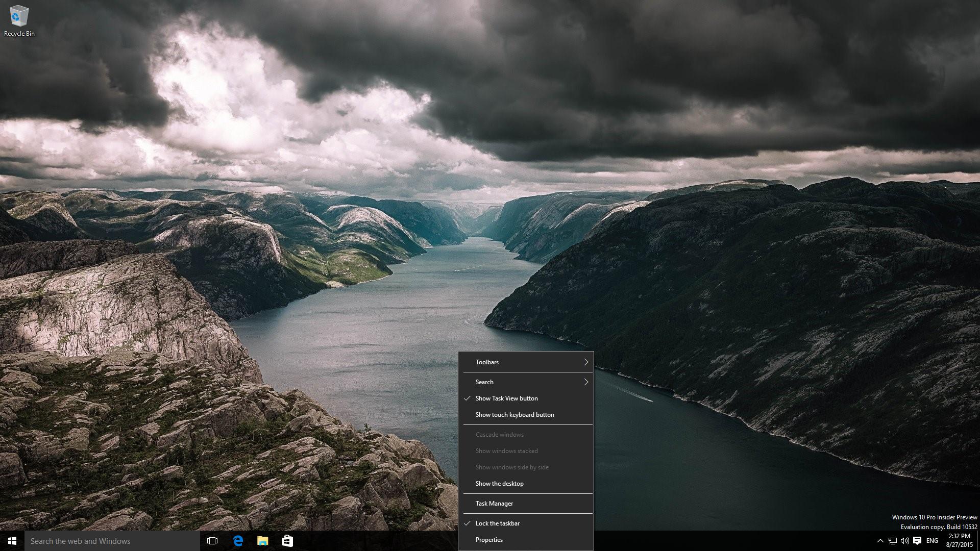
Task: Click the Cascade windows option
Action: coord(499,434)
